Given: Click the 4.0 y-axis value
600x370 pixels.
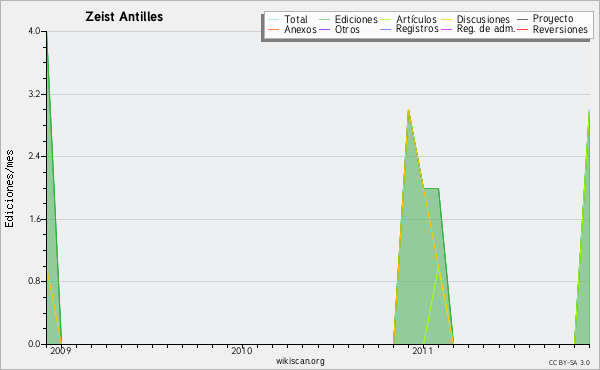Looking at the screenshot, I should click(34, 31).
